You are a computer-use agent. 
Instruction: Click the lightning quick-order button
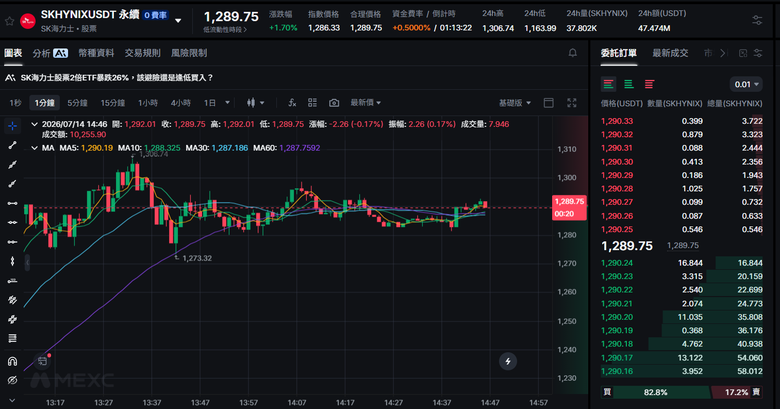click(x=508, y=361)
